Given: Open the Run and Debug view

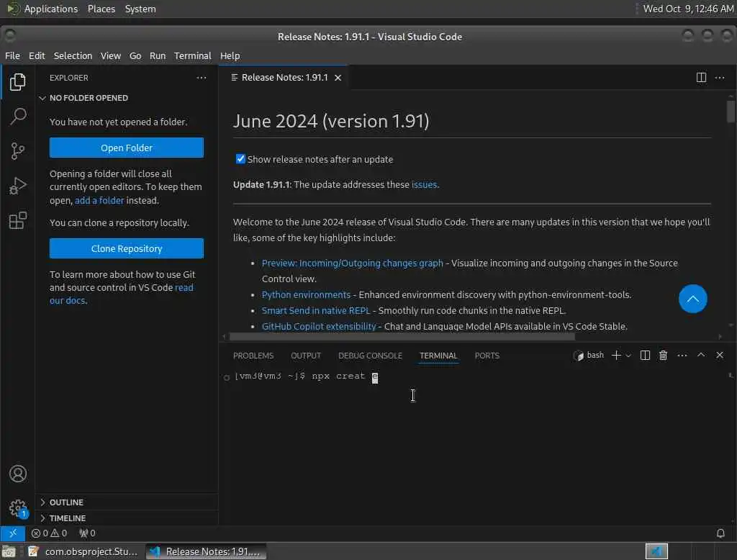Looking at the screenshot, I should [x=18, y=186].
